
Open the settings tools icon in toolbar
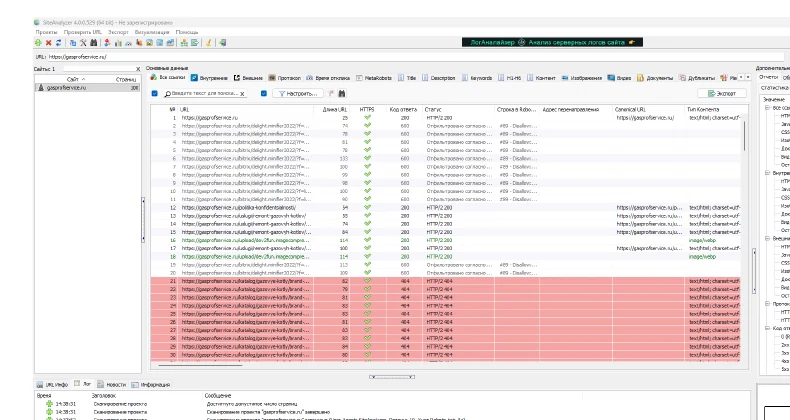coord(83,43)
